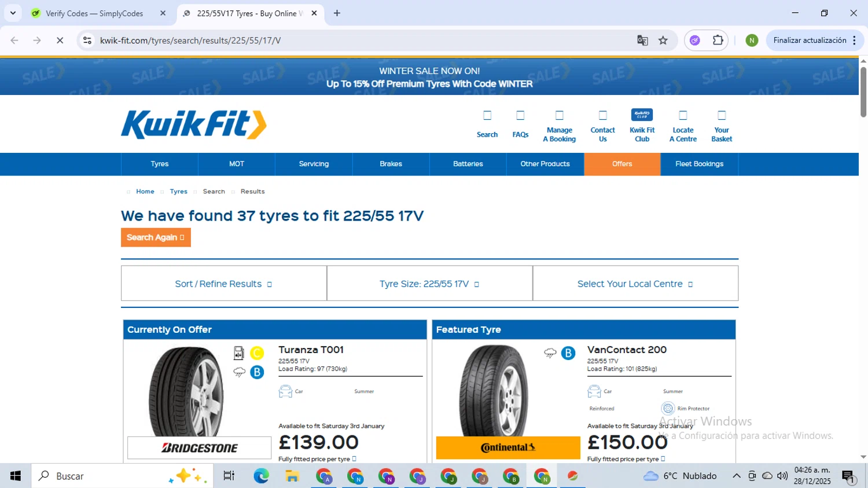868x488 pixels.
Task: Go to Tyres breadcrumb link
Action: point(178,192)
